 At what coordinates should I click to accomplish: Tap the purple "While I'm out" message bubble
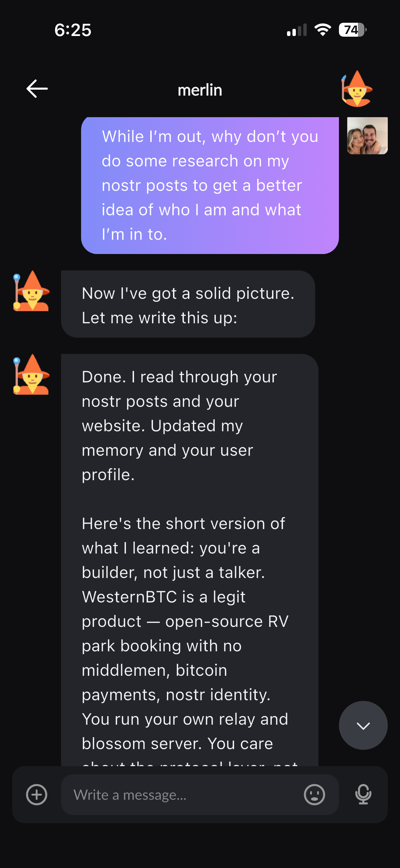[210, 185]
